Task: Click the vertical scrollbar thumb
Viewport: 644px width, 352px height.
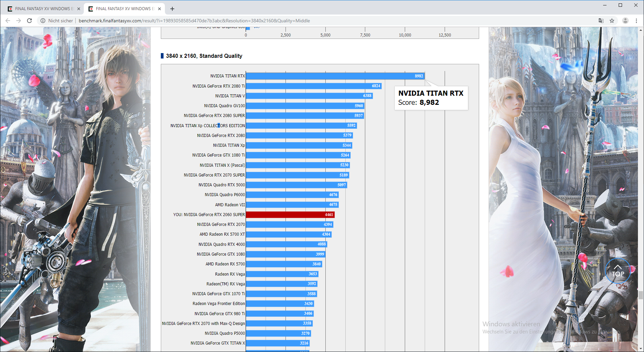Action: click(x=641, y=295)
